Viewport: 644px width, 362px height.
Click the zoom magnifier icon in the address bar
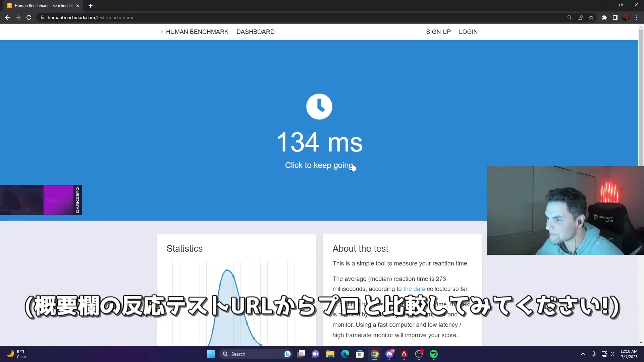click(x=569, y=17)
